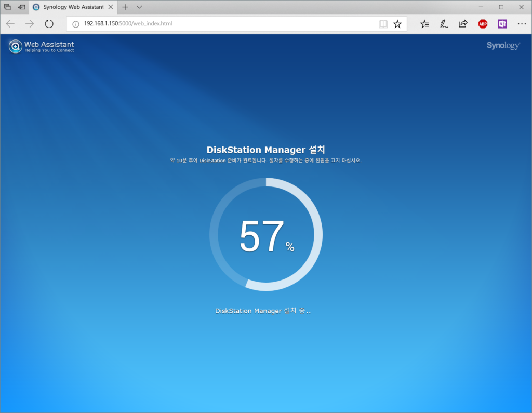Open the tabs you've set aside

point(7,7)
